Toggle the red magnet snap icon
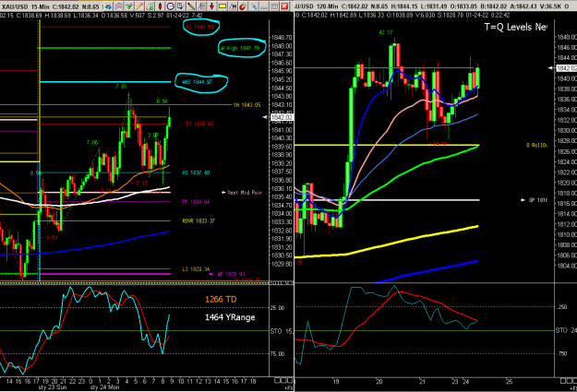Screen dimensions: 577x392 click(x=243, y=6)
